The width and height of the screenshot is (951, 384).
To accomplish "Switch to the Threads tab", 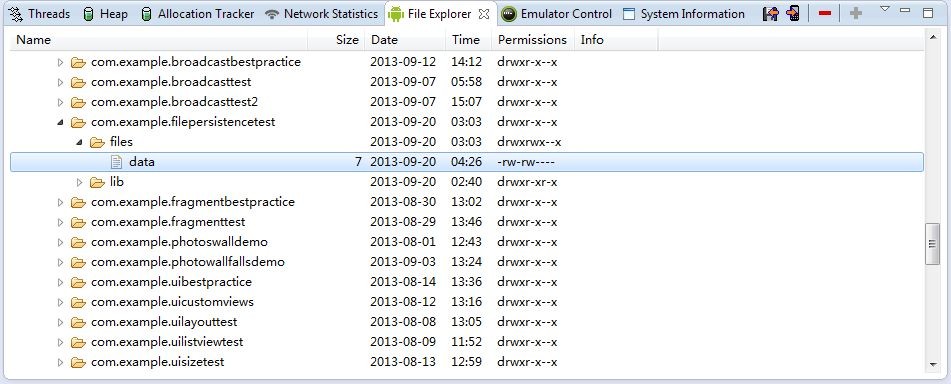I will click(40, 13).
